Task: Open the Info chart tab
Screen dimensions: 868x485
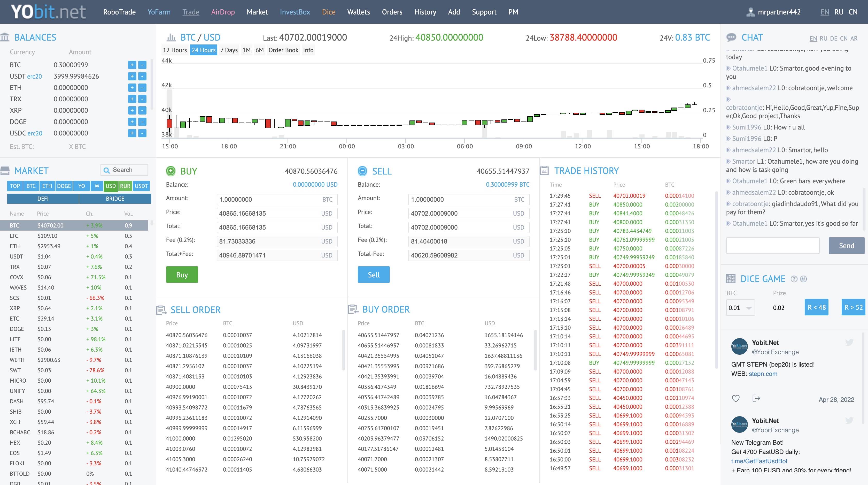Action: click(x=308, y=50)
